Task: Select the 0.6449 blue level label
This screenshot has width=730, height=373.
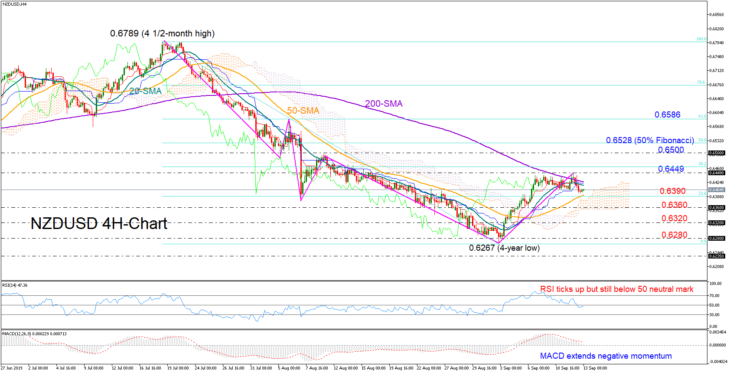Action: 670,170
